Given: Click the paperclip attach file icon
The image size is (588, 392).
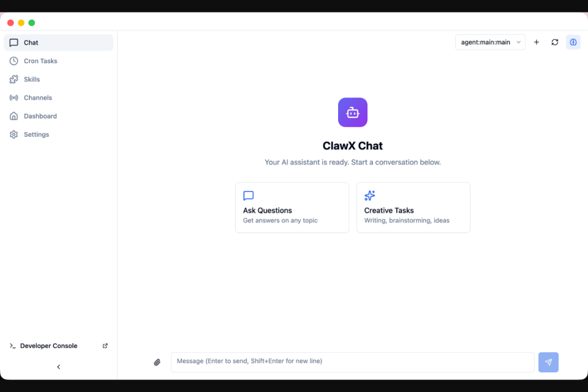Looking at the screenshot, I should pos(157,363).
